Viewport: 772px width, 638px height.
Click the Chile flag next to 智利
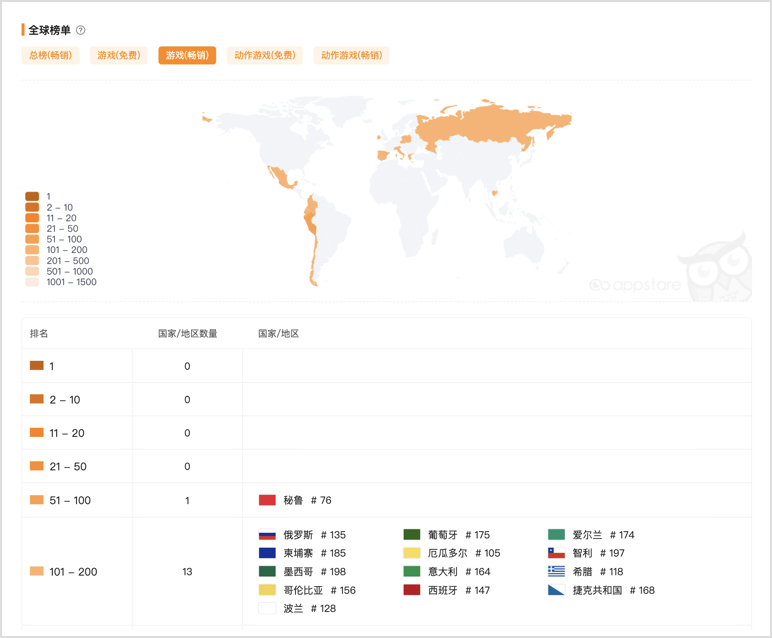[x=556, y=553]
